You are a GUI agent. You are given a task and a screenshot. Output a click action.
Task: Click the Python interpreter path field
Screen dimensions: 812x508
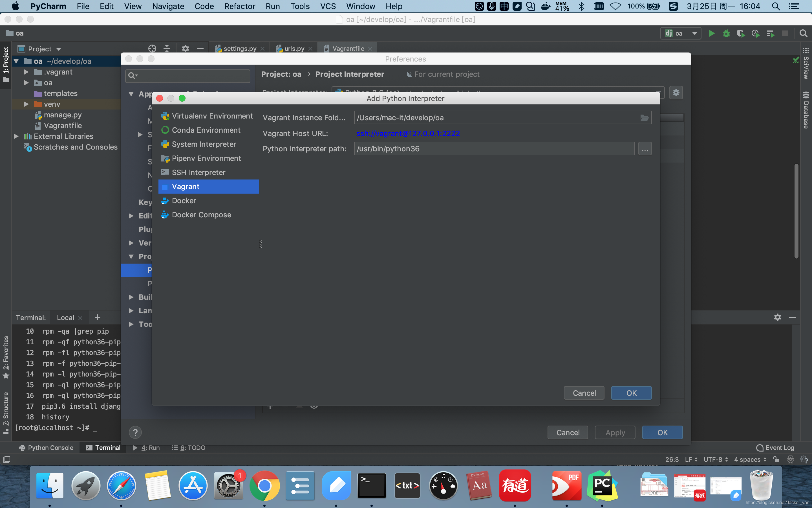(x=494, y=148)
